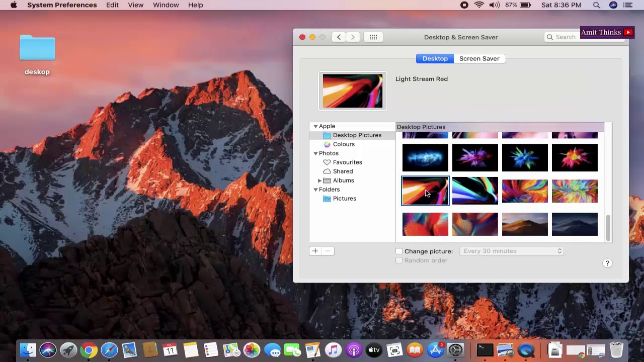
Task: Open the System Preferences menu
Action: click(x=62, y=5)
